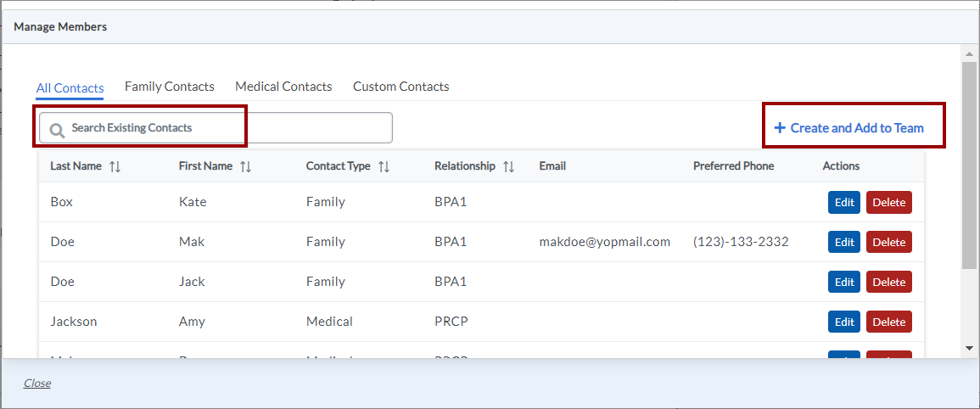Delete Kate Box contact

pyautogui.click(x=888, y=203)
